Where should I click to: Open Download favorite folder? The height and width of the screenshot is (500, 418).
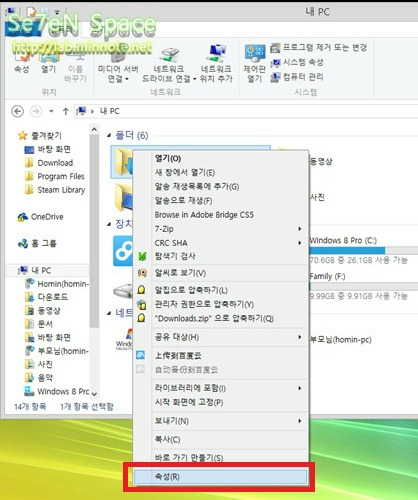tap(49, 163)
